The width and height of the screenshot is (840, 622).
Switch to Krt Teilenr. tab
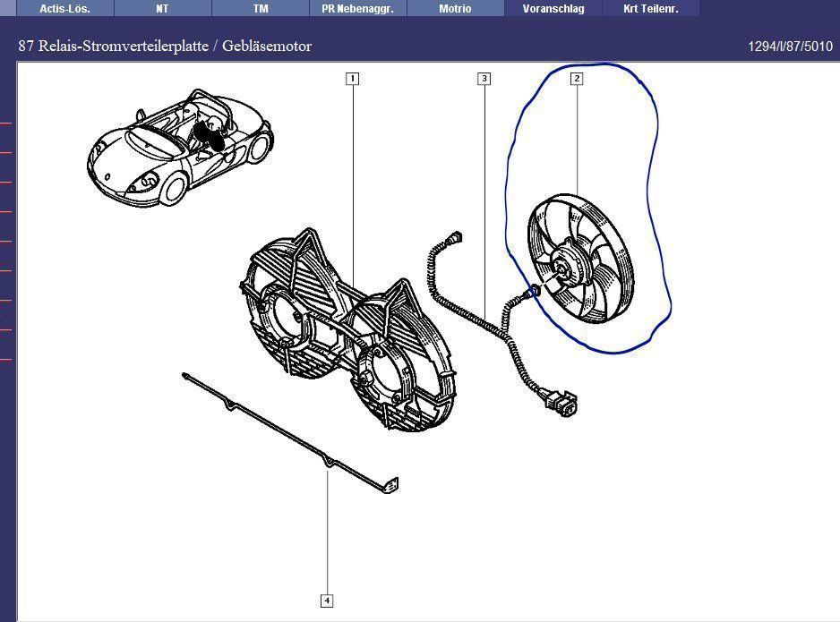point(650,9)
